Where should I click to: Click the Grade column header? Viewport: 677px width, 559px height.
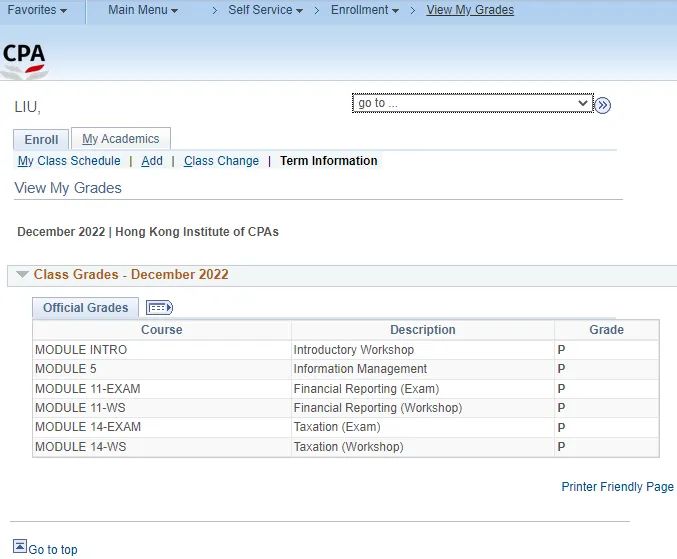click(607, 330)
